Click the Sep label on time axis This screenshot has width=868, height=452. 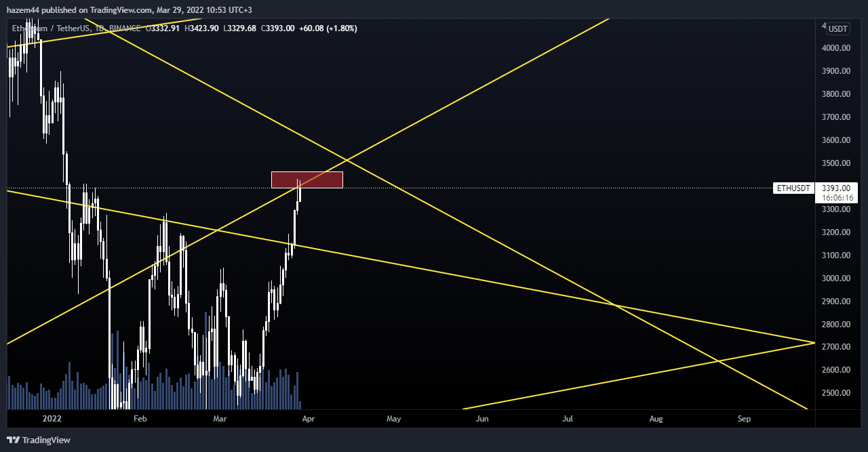[x=744, y=419]
